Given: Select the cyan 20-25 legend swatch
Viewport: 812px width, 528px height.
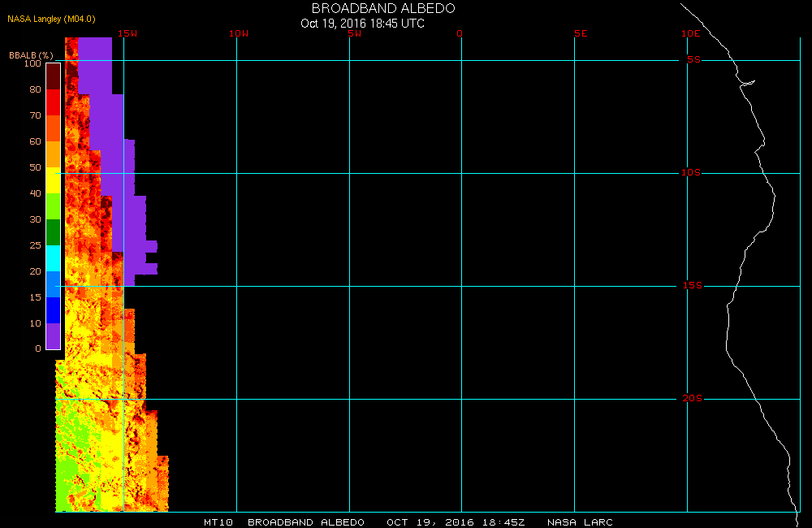Looking at the screenshot, I should [54, 258].
